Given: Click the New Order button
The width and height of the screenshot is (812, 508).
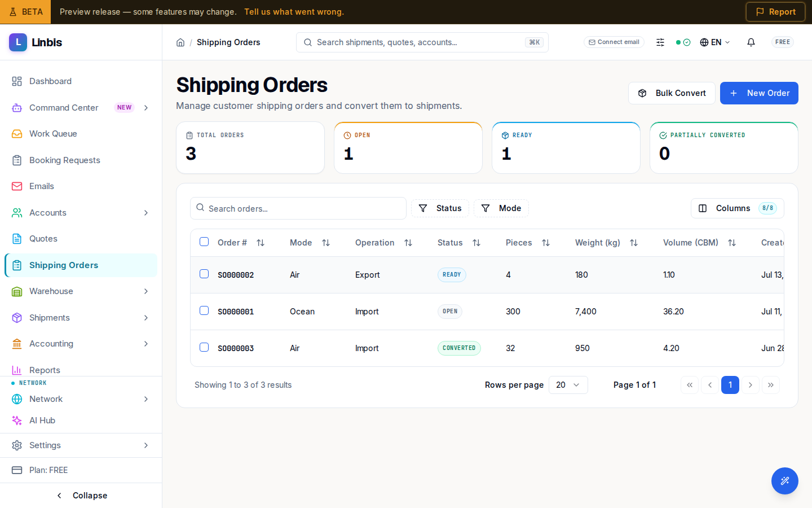Looking at the screenshot, I should [x=759, y=93].
